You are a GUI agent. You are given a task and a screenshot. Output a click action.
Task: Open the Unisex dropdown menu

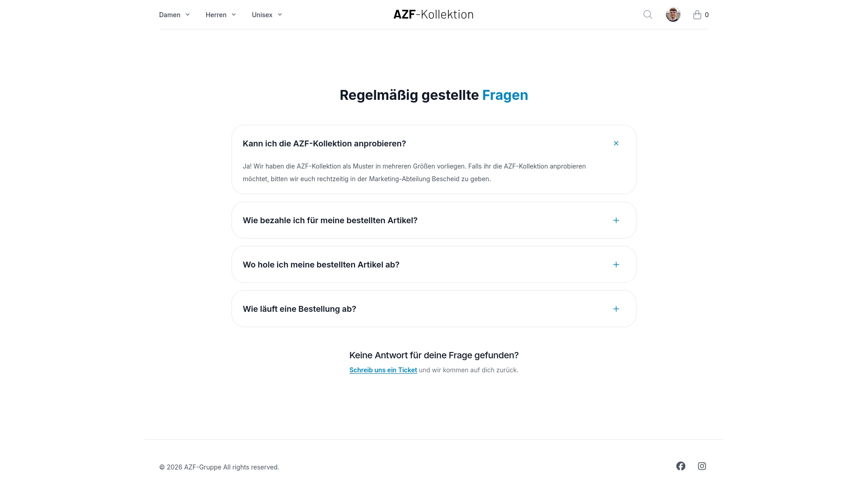pos(267,14)
